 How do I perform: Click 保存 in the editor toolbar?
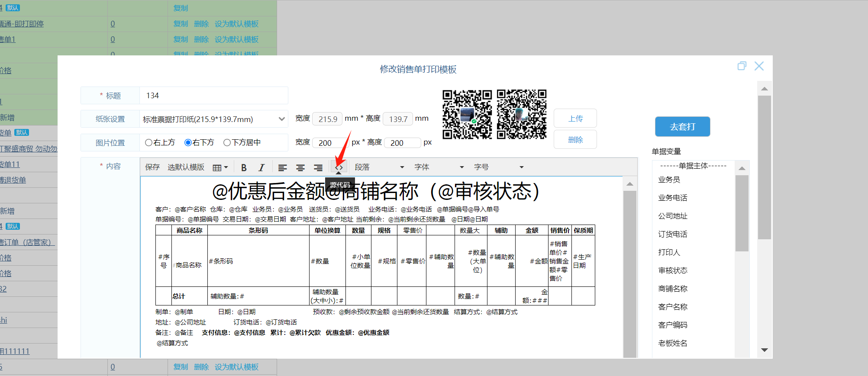(152, 167)
